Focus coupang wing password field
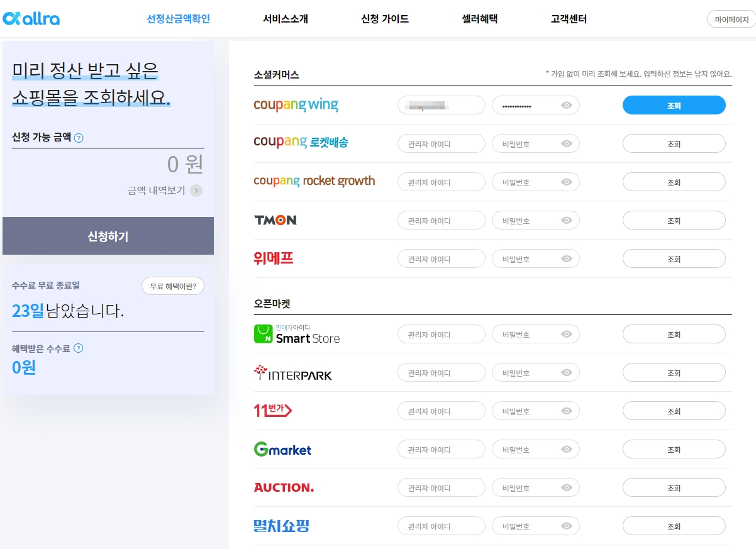 [x=536, y=106]
